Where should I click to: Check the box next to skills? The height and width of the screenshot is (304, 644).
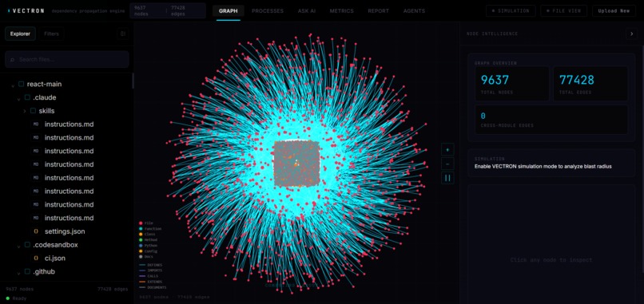pyautogui.click(x=34, y=111)
